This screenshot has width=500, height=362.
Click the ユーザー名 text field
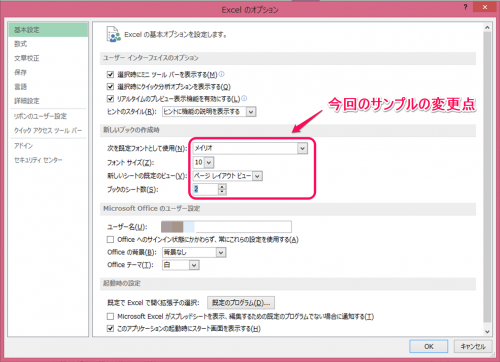[x=226, y=227]
